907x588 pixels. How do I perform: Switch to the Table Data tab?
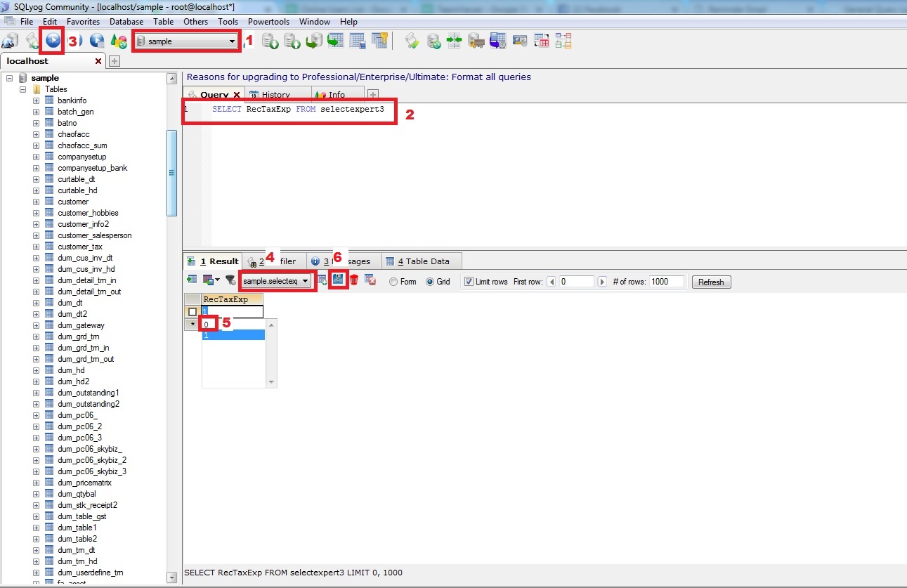pos(422,261)
